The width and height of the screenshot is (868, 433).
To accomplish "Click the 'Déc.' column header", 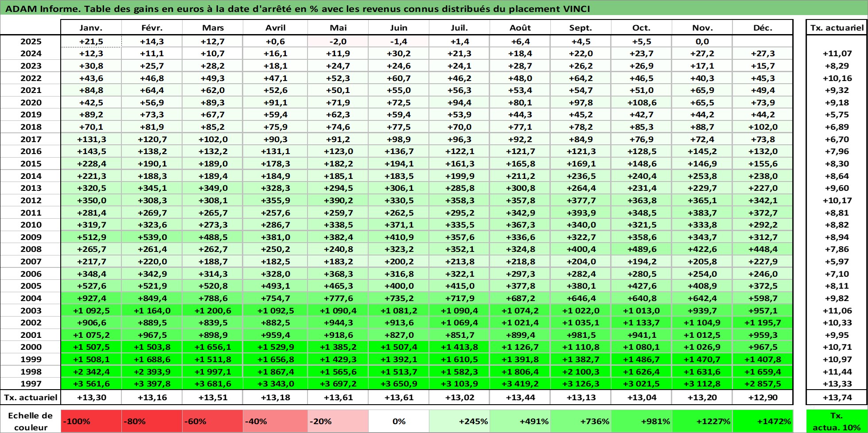I will (x=763, y=27).
